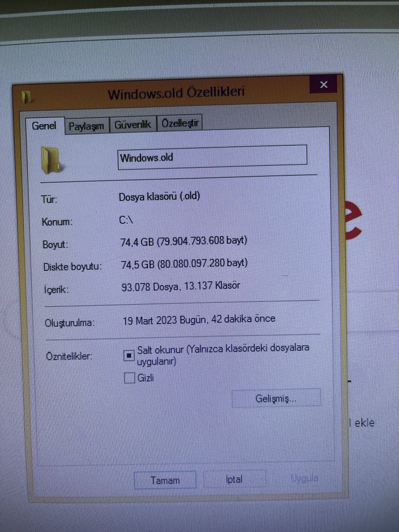Image resolution: width=399 pixels, height=532 pixels.
Task: Switch to the Genel tab
Action: 44,126
